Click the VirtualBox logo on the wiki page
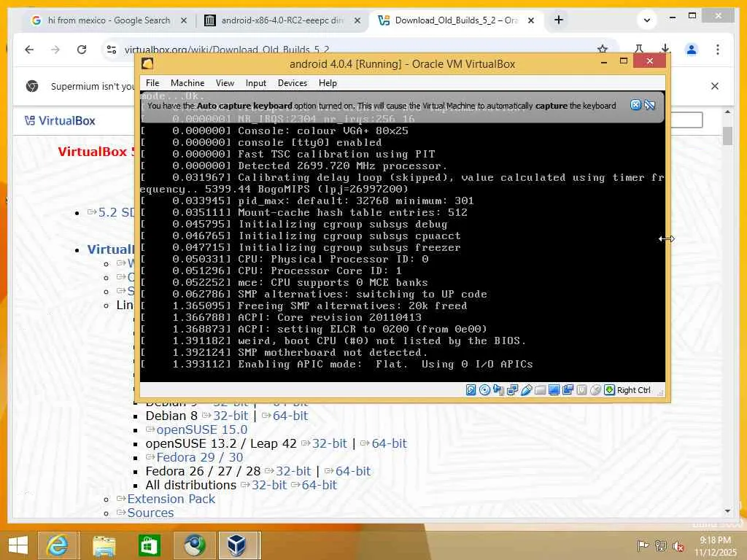 pos(60,121)
